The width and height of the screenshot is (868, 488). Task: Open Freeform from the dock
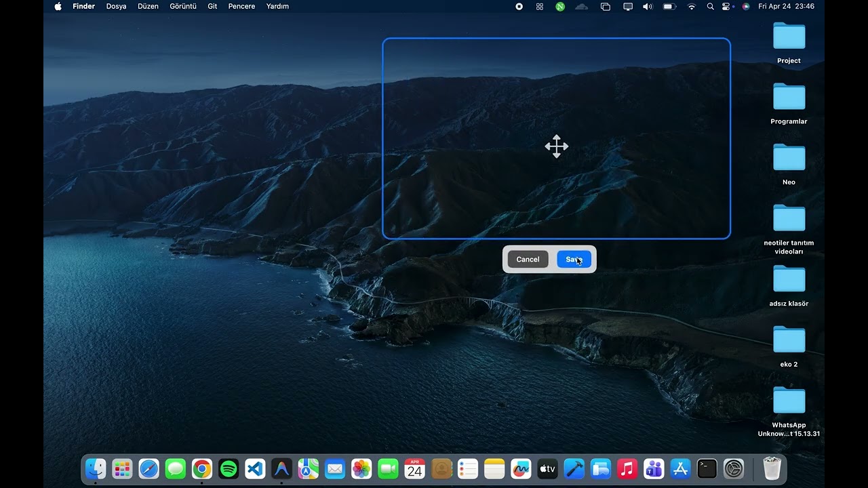(x=521, y=468)
